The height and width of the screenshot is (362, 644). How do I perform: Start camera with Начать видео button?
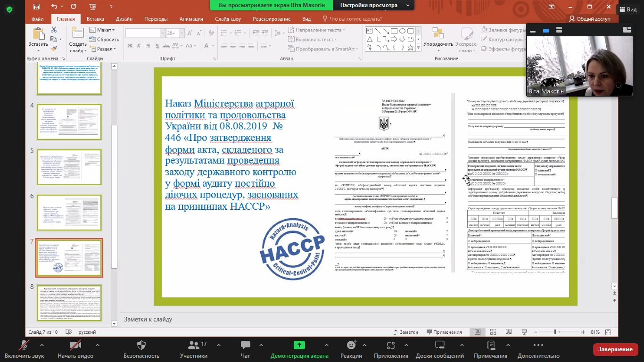point(75,349)
